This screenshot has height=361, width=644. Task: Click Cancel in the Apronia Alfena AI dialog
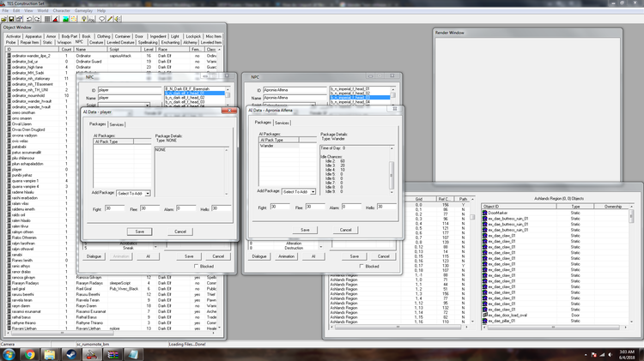click(346, 230)
